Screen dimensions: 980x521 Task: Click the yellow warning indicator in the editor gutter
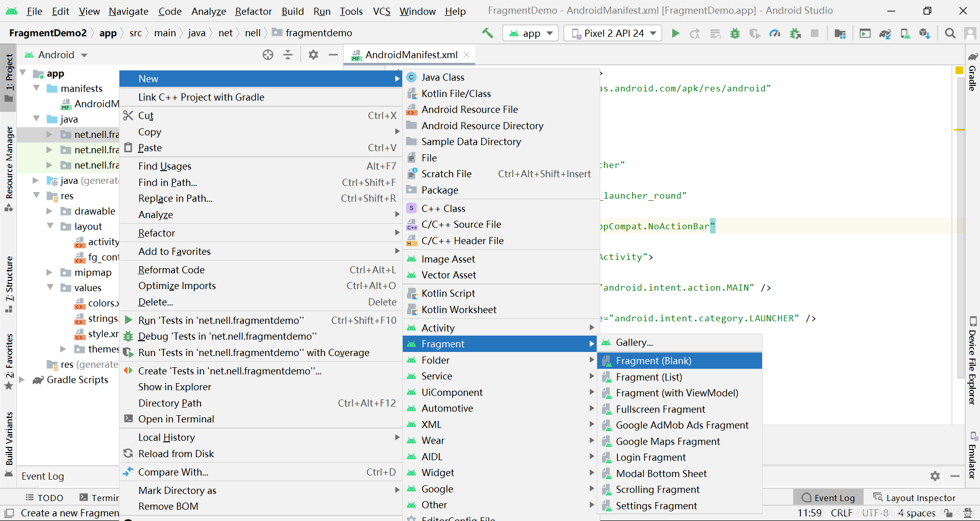coord(959,70)
